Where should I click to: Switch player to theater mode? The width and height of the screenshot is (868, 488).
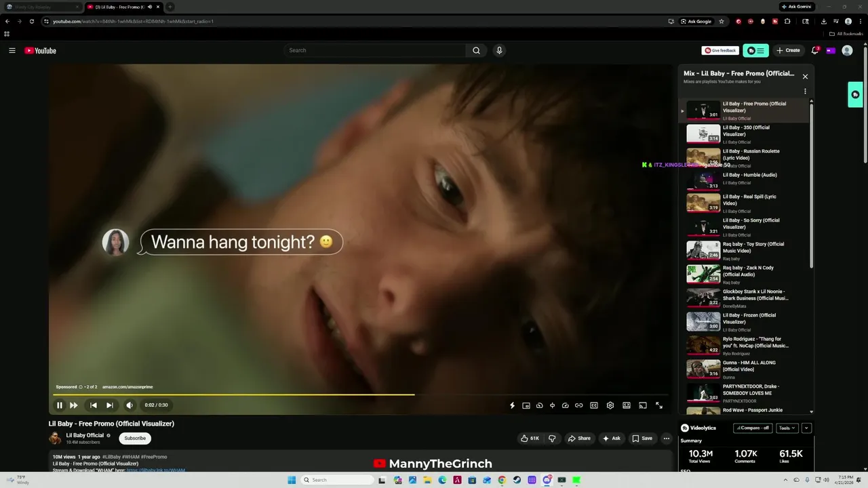point(627,405)
